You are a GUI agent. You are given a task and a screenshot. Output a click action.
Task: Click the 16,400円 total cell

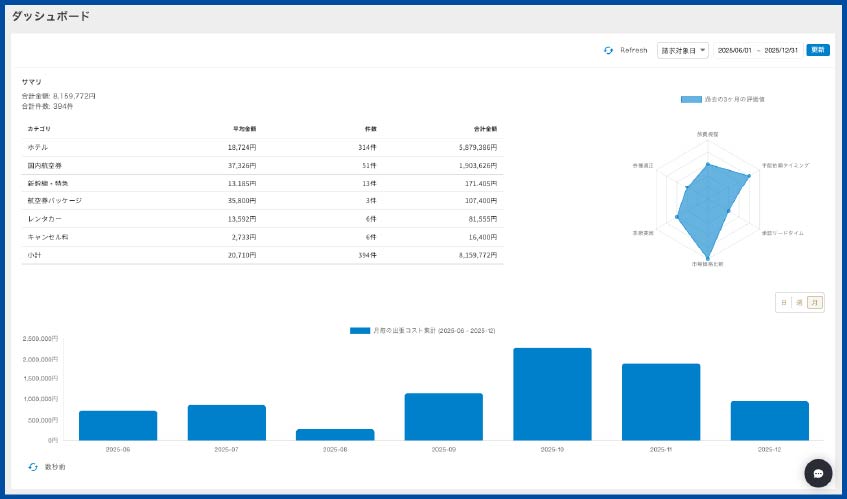coord(482,237)
